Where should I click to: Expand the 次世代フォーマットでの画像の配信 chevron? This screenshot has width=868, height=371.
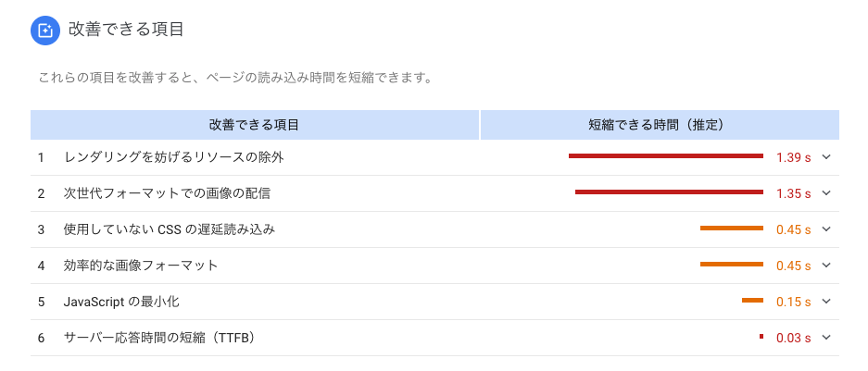(826, 193)
